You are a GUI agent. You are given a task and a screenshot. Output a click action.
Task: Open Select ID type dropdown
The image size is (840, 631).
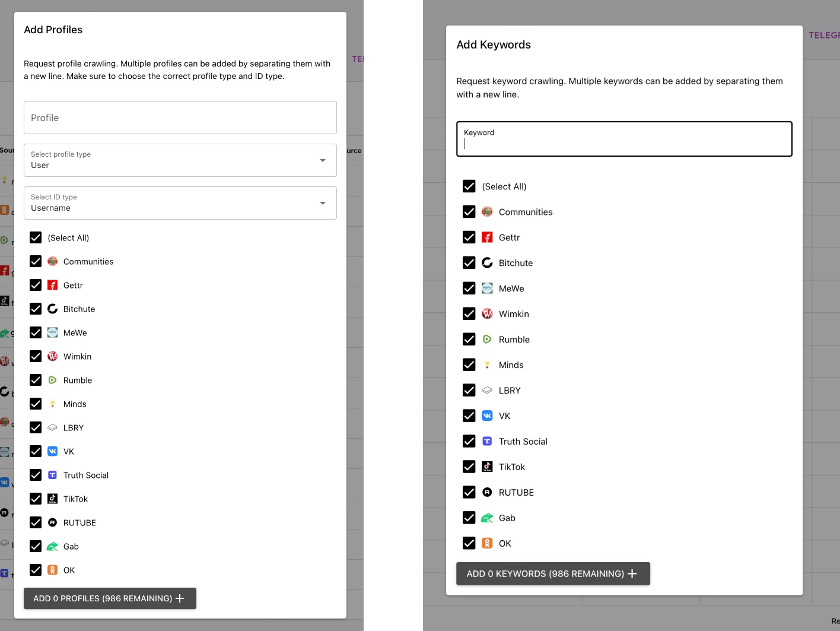pyautogui.click(x=180, y=203)
